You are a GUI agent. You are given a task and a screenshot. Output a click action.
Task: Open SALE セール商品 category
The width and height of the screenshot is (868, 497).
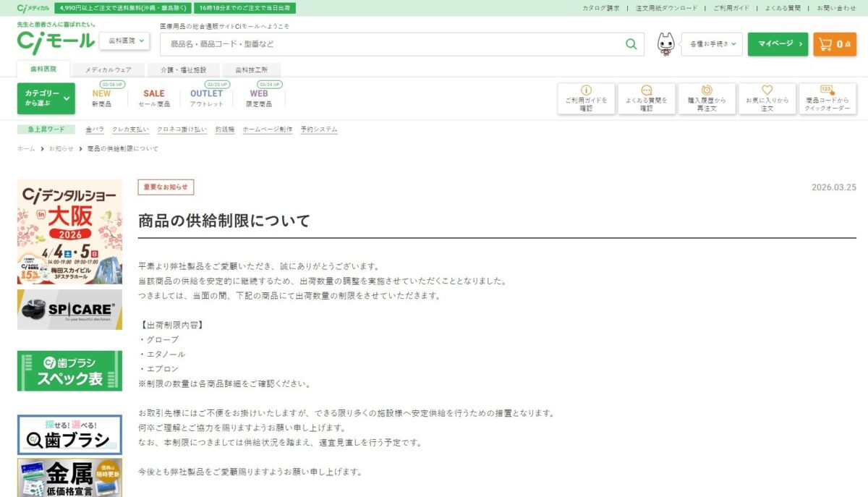153,98
